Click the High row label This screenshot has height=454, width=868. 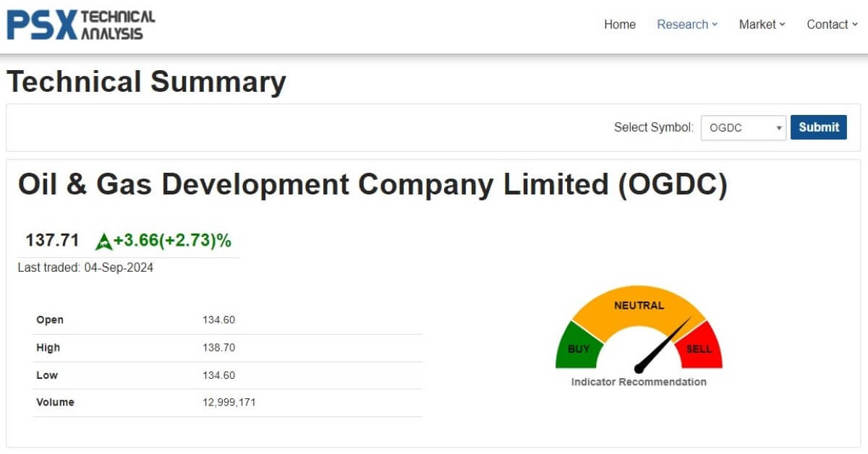point(48,348)
